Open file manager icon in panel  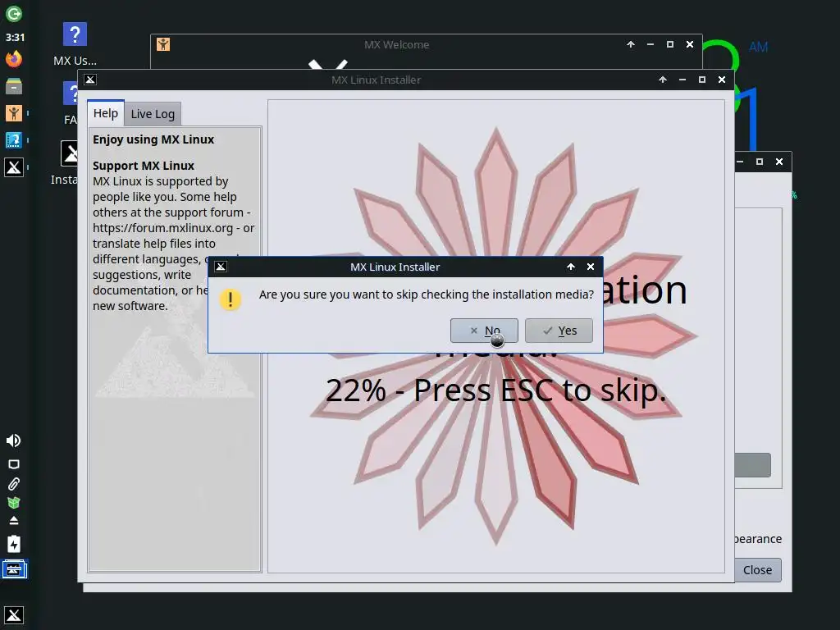point(14,85)
